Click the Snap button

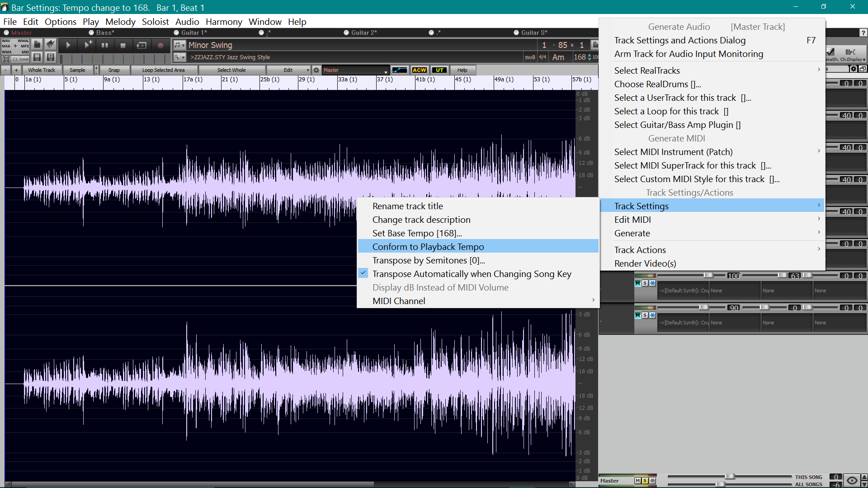pyautogui.click(x=114, y=70)
